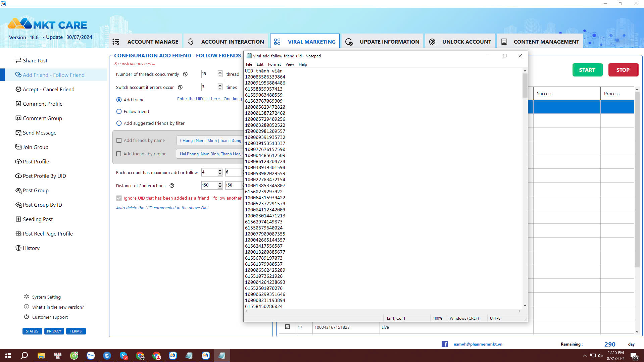This screenshot has width=644, height=362.
Task: Click the red STOP button
Action: 623,70
